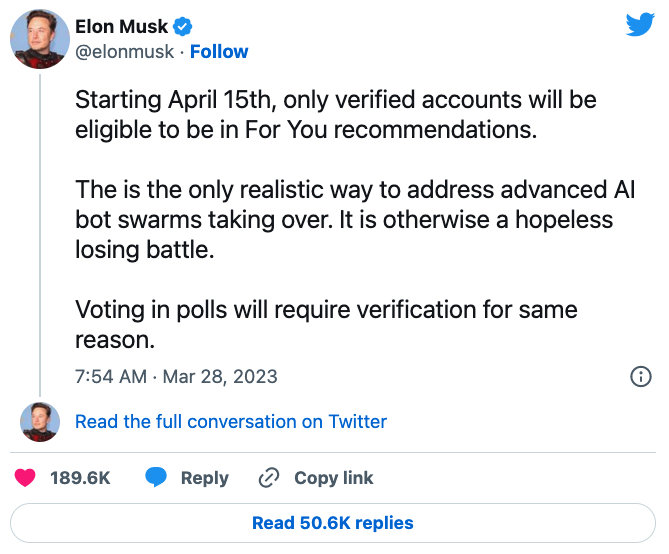669x554 pixels.
Task: Follow the @elonmusk account
Action: pyautogui.click(x=219, y=52)
